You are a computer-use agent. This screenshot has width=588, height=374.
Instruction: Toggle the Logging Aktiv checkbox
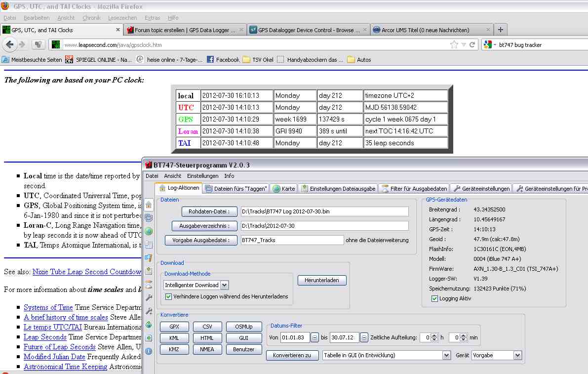tap(434, 298)
